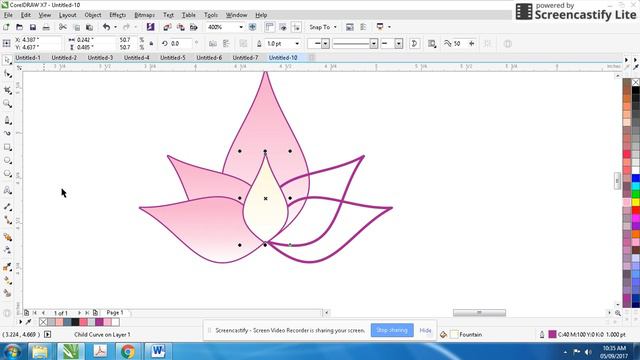Toggle Full-Screen Preview icon
640x360 pixels.
[x=253, y=27]
